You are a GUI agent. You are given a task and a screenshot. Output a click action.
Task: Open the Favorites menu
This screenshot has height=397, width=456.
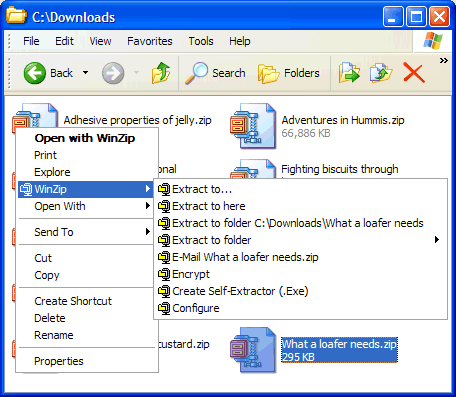coord(150,41)
